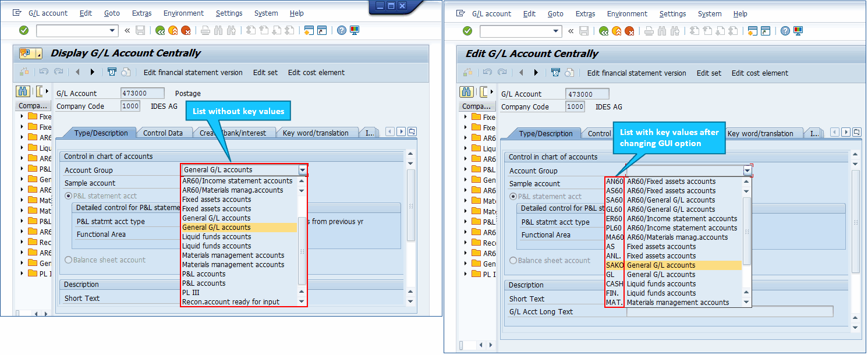Click the Help question mark icon
The image size is (868, 355).
(342, 30)
